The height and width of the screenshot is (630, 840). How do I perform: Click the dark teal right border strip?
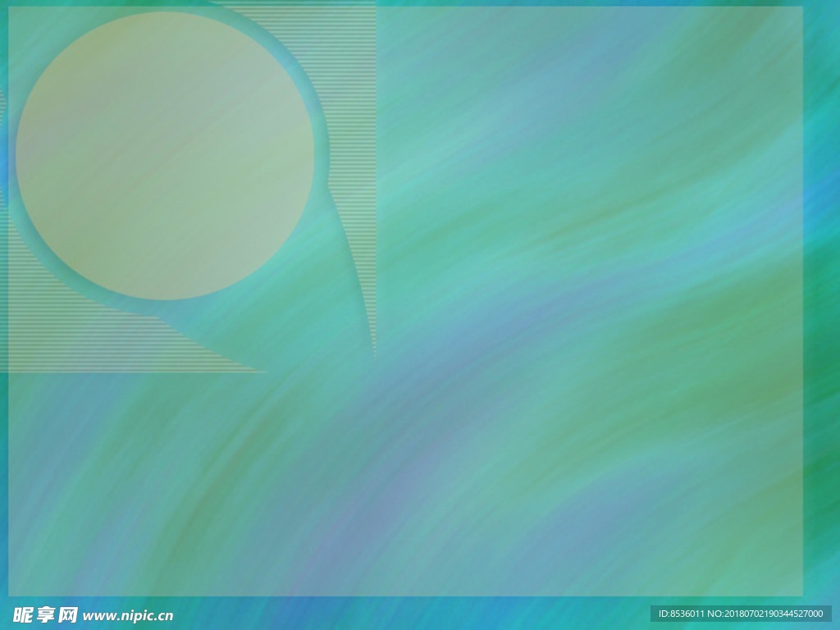click(821, 312)
